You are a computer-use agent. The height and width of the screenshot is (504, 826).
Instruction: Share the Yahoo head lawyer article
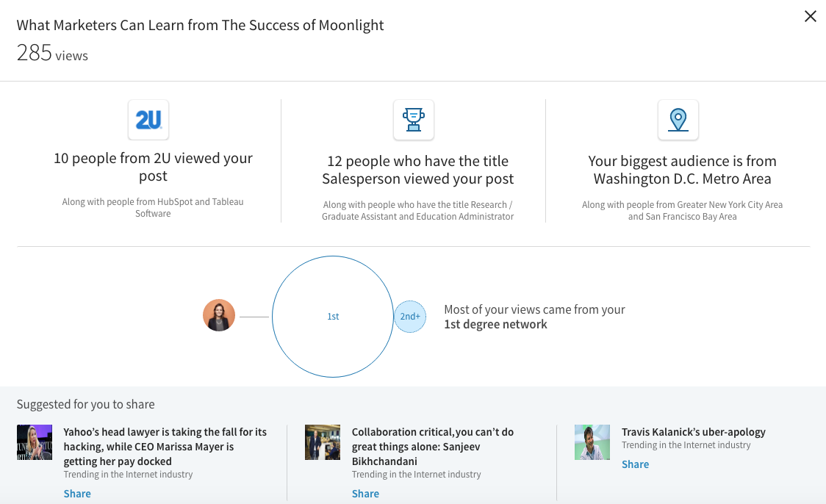77,494
